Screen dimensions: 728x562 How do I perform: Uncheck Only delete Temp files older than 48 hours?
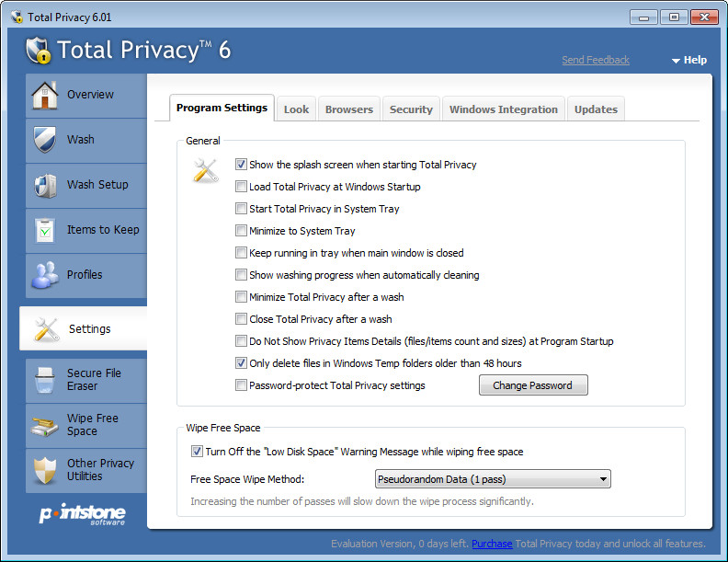pyautogui.click(x=241, y=363)
